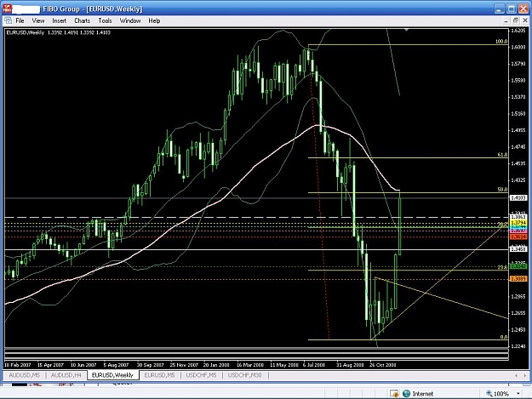Switch to the USDCHF,M5 chart tab
The image size is (532, 399).
tap(201, 375)
